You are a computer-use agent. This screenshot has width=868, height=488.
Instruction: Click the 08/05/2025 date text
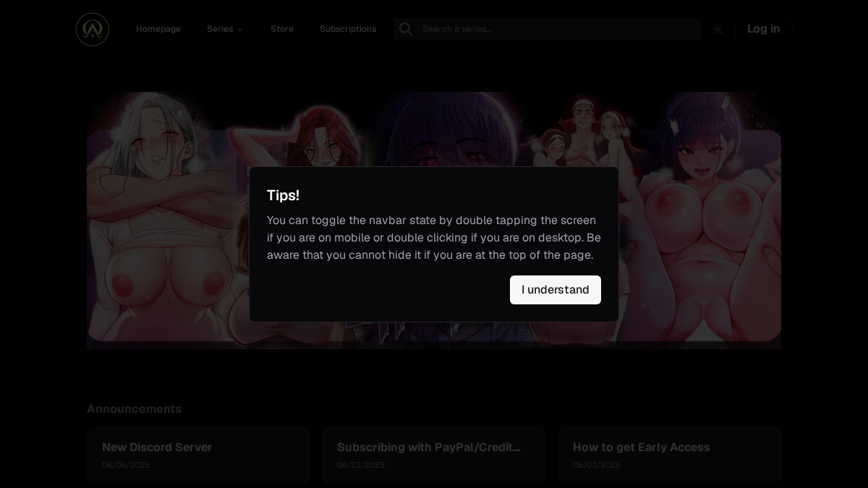click(126, 465)
